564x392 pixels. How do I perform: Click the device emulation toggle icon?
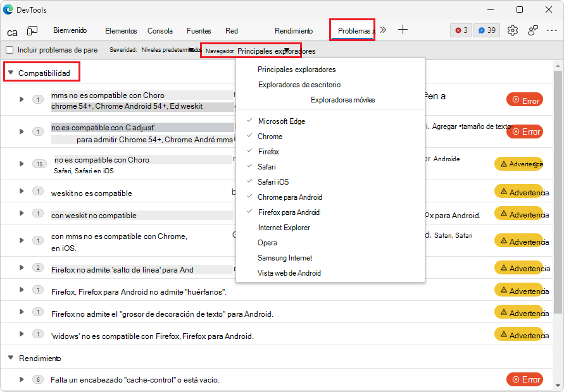point(32,31)
